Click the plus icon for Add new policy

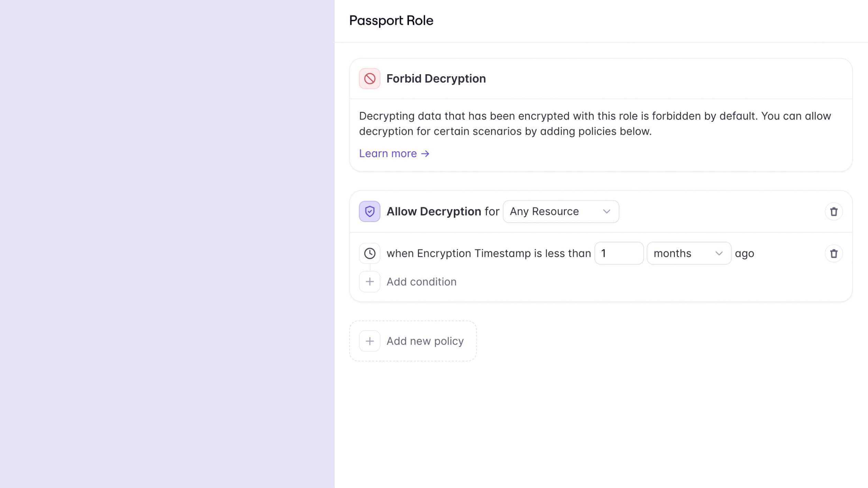(x=369, y=341)
